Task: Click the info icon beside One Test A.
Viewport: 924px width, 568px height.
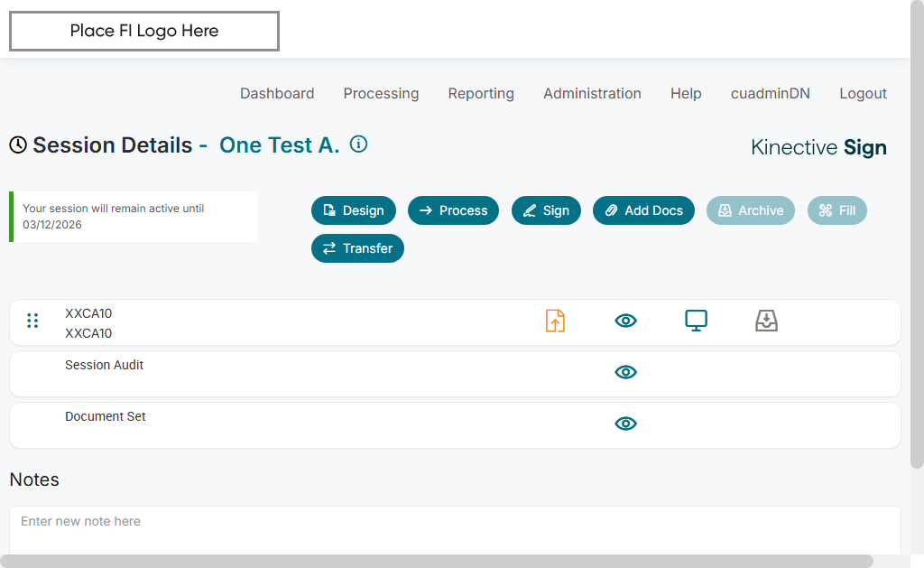Action: [358, 144]
